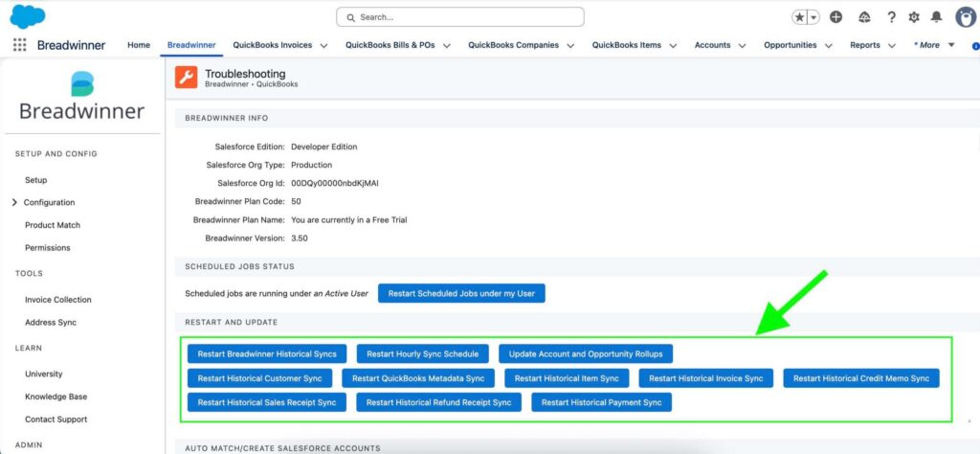The width and height of the screenshot is (980, 454).
Task: Open the QuickBooks Items tab
Action: pyautogui.click(x=627, y=45)
